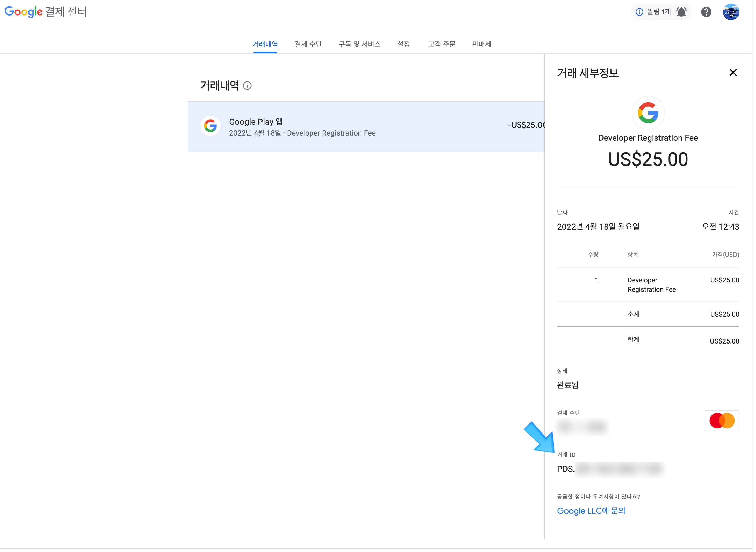Click the Google logo in the header

tap(23, 12)
